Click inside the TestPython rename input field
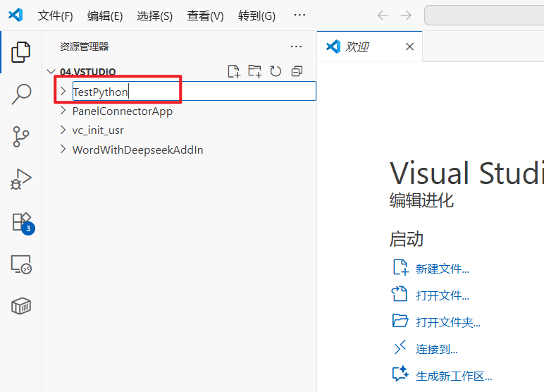Screen dimensions: 544x392 coord(194,92)
